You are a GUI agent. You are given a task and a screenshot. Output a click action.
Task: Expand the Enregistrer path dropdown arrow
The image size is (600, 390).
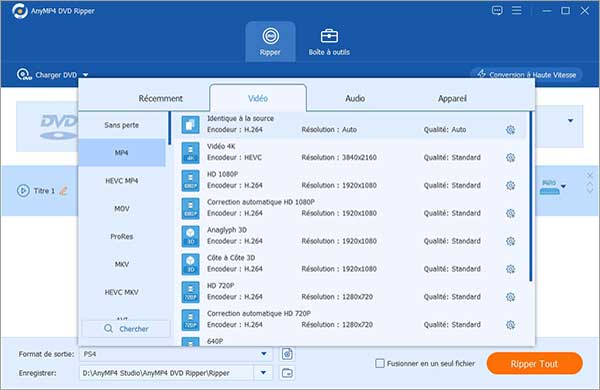(263, 373)
